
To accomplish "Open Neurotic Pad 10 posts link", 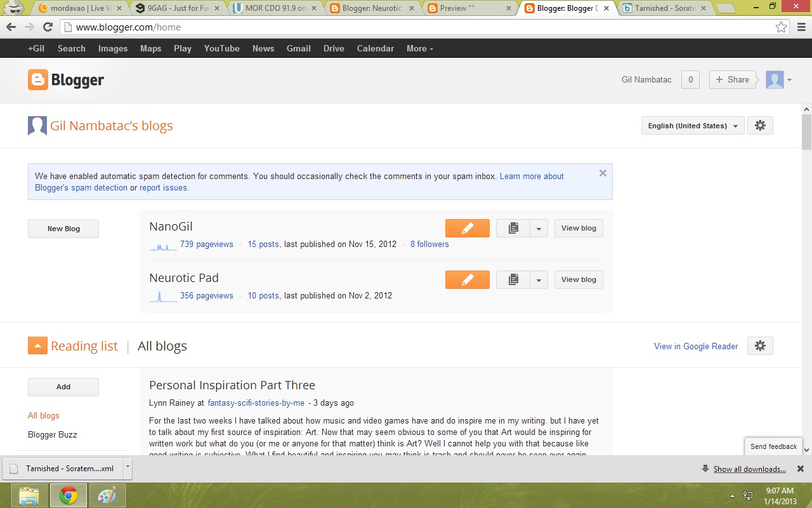I will [x=263, y=296].
